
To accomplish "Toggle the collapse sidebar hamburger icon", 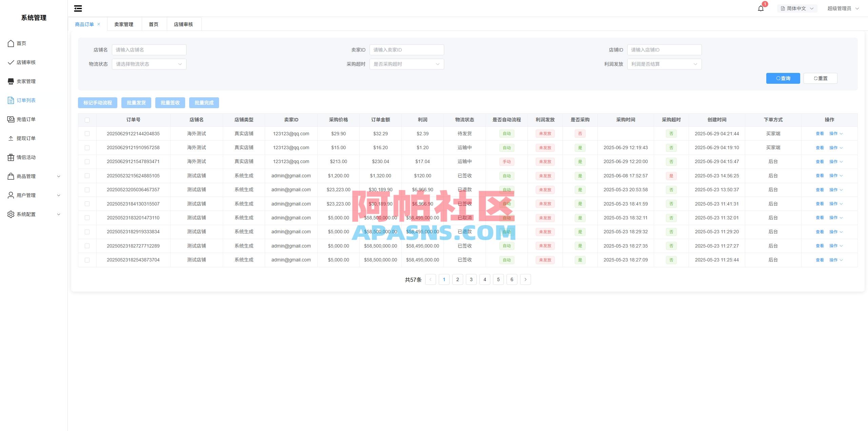I will pyautogui.click(x=78, y=8).
